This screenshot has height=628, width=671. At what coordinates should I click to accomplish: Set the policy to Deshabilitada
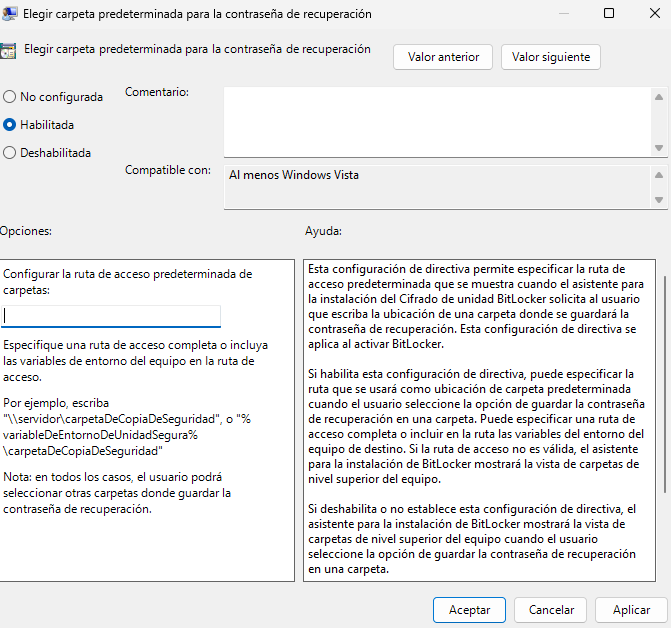coord(10,153)
